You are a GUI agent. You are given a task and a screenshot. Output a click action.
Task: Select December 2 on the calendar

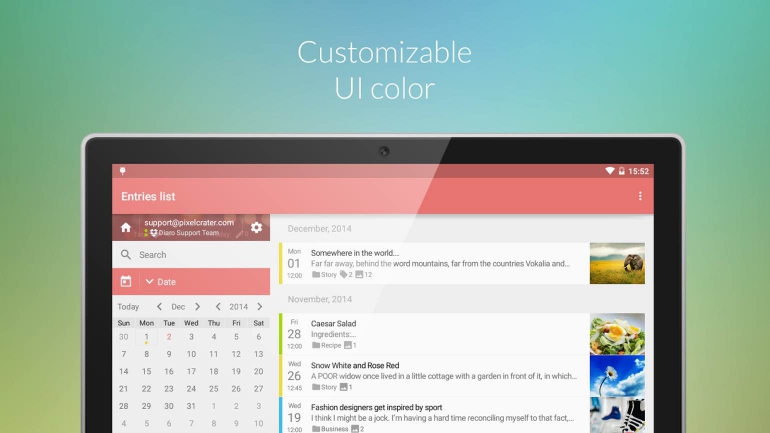(x=169, y=338)
